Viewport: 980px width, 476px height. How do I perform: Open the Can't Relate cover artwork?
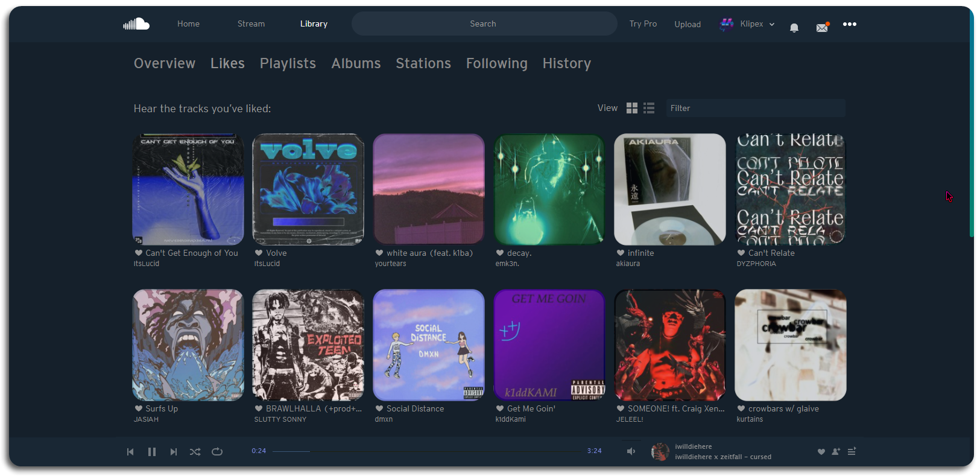(x=791, y=189)
